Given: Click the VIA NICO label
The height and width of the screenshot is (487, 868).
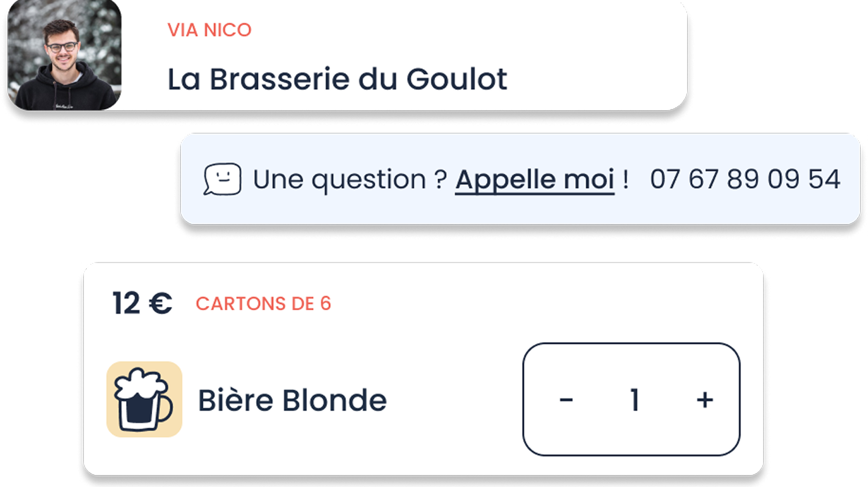Looking at the screenshot, I should tap(209, 30).
